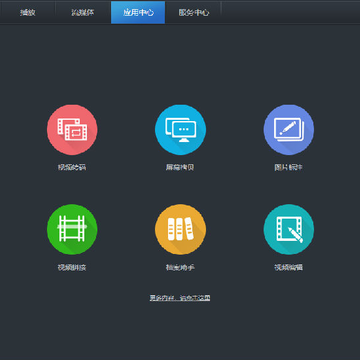Launch the green film strip splicing icon
The image size is (360, 360).
pyautogui.click(x=72, y=229)
